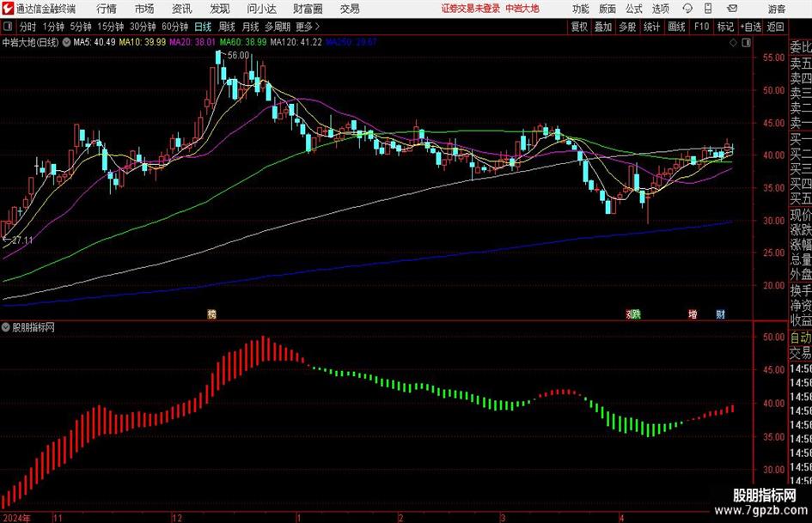Open the envelope message icon
The width and height of the screenshot is (812, 523).
coord(732,9)
